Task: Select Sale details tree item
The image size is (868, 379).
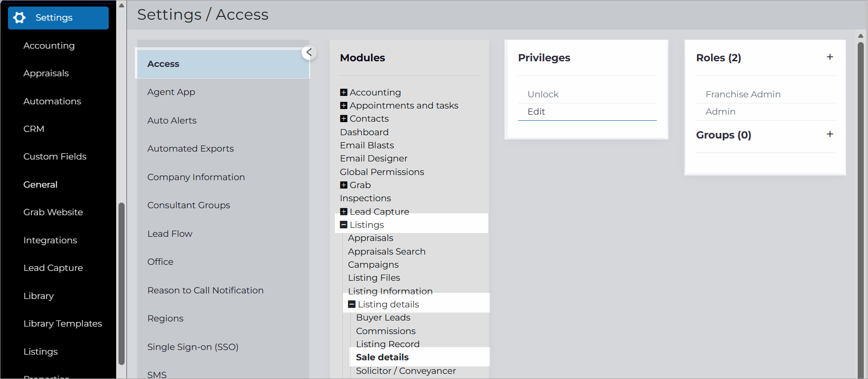Action: point(382,357)
